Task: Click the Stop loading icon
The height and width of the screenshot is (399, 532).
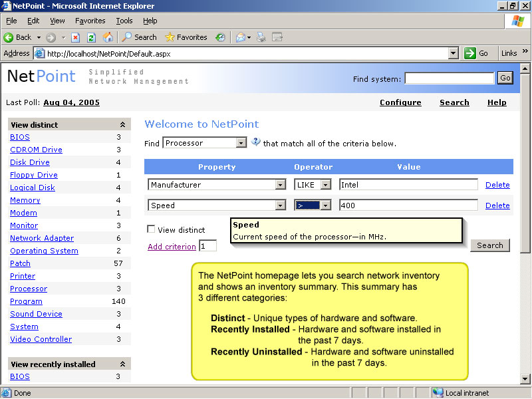Action: (75, 37)
